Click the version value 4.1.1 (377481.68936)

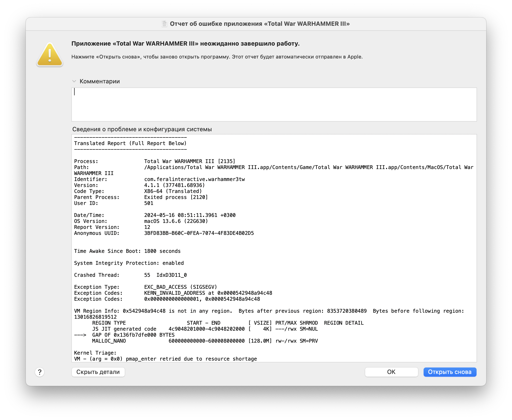point(174,185)
